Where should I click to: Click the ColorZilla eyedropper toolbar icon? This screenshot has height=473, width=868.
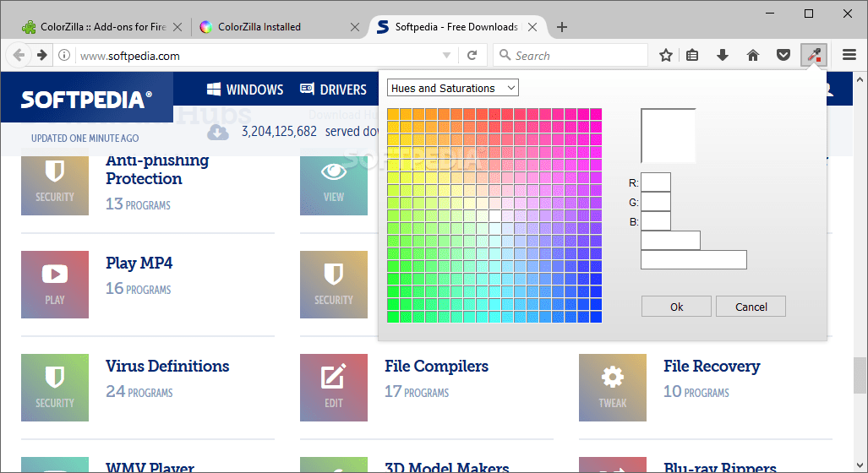coord(813,55)
